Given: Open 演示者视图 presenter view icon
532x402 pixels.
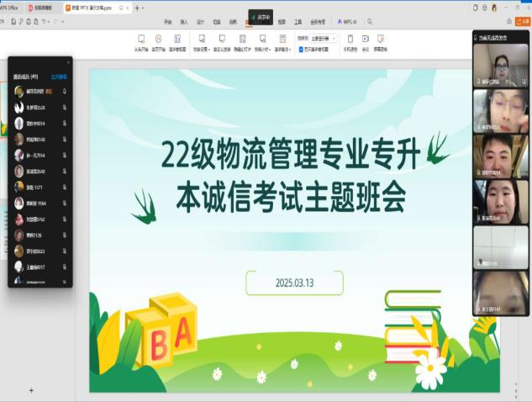Looking at the screenshot, I should 177,40.
